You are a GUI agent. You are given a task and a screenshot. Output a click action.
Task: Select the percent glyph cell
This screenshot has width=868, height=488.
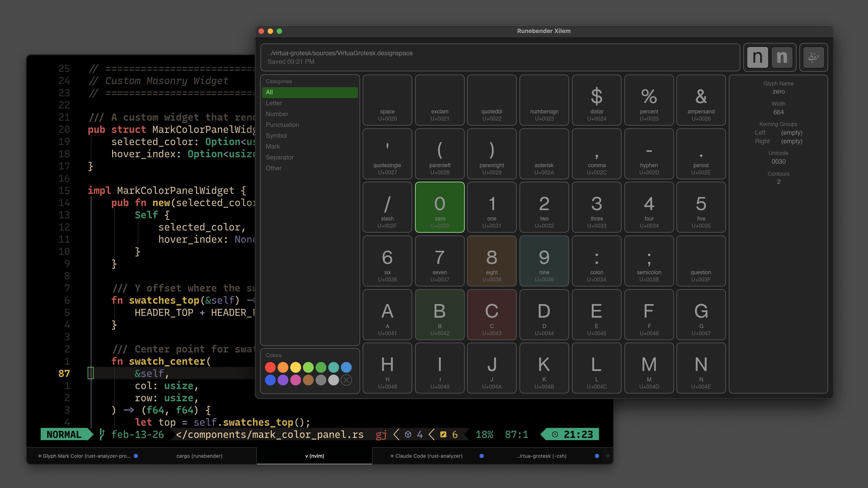649,100
